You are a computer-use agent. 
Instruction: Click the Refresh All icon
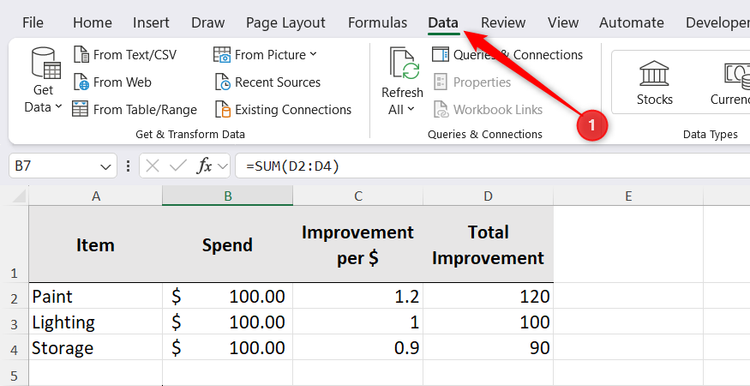click(x=404, y=62)
